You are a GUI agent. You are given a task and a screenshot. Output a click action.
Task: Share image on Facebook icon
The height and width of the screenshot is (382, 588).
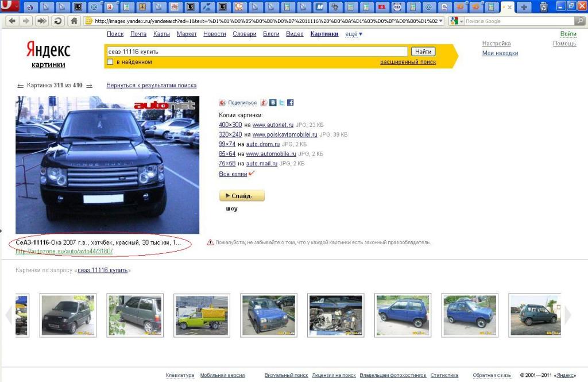(291, 103)
